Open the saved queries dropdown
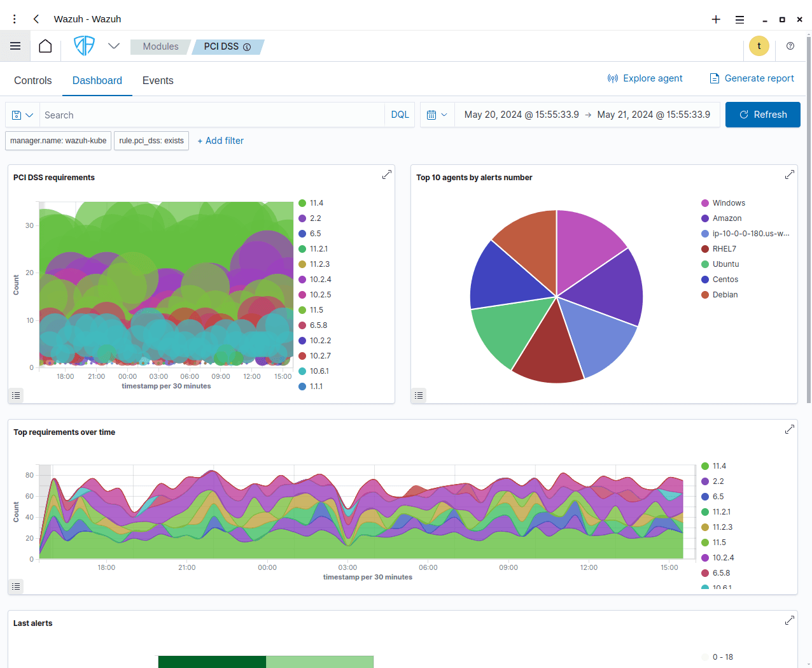The image size is (812, 668). click(x=22, y=115)
